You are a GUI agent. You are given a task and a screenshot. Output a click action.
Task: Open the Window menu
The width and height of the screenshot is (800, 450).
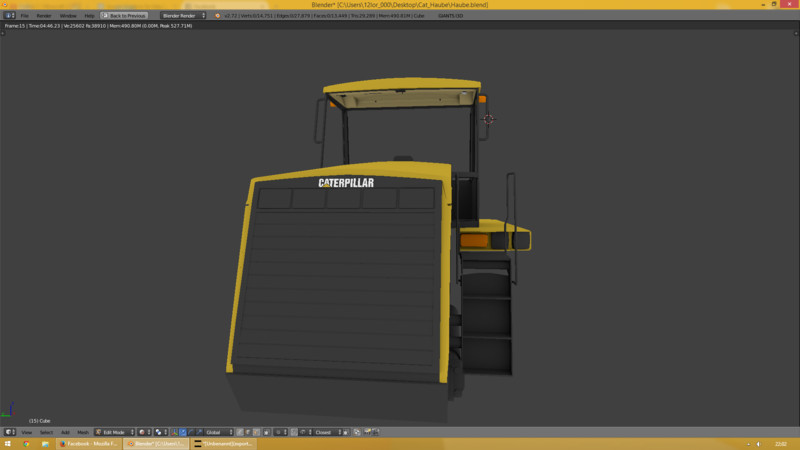coord(67,16)
